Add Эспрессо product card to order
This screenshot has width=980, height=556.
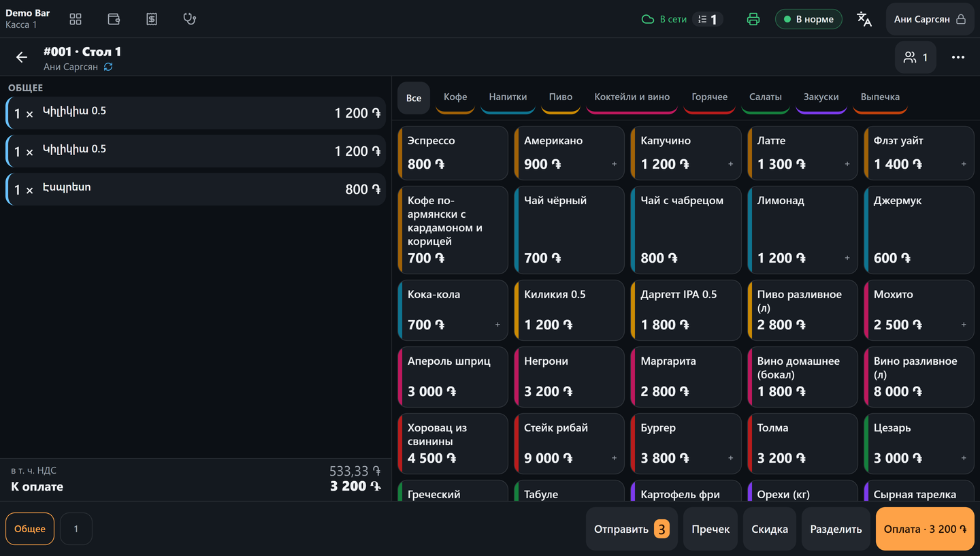[453, 153]
